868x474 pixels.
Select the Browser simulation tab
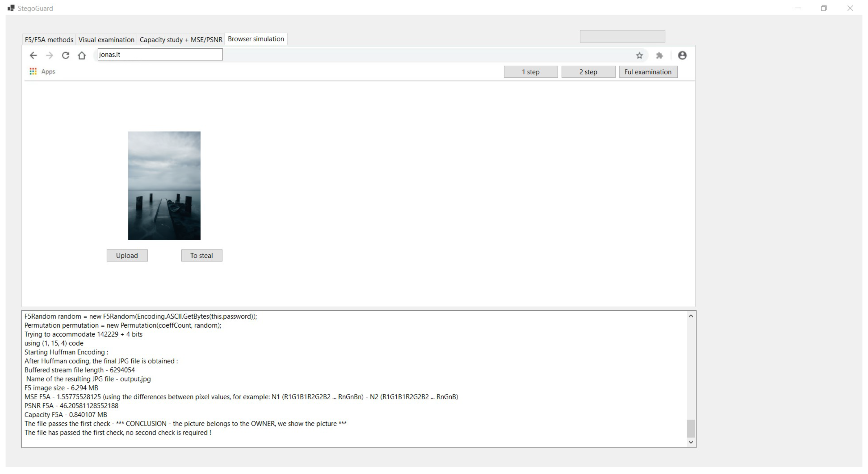pos(256,39)
